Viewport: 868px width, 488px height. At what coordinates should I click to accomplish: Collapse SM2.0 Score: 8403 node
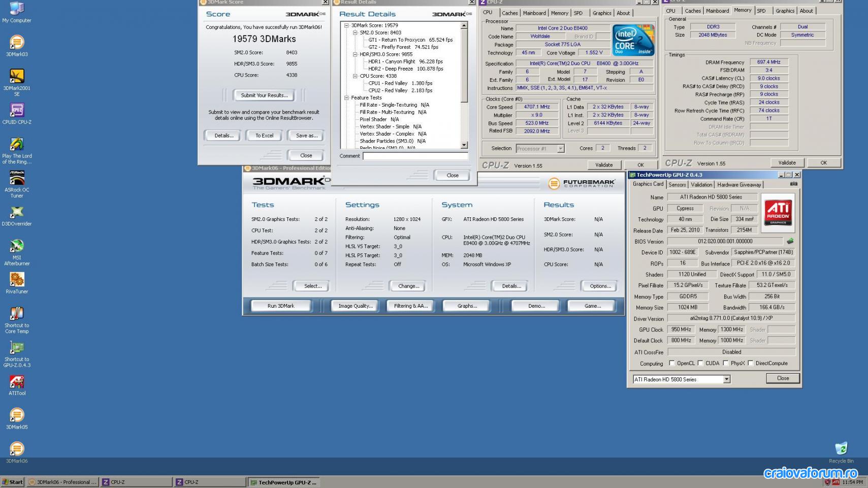(355, 32)
